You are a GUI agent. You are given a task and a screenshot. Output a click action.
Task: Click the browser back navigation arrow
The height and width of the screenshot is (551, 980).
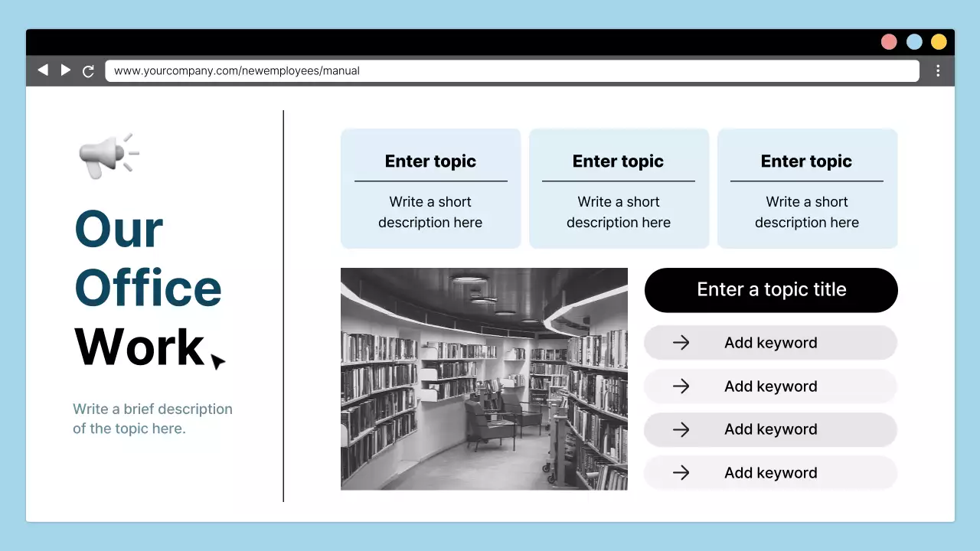43,70
